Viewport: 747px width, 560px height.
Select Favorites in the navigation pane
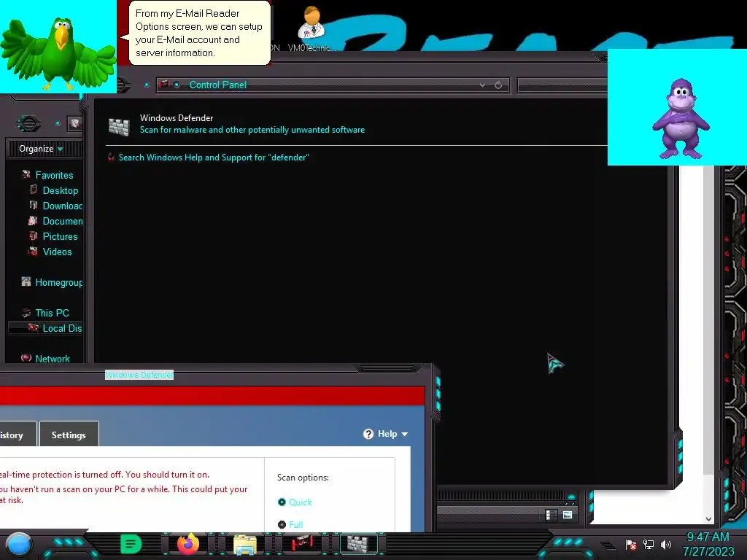pyautogui.click(x=54, y=175)
